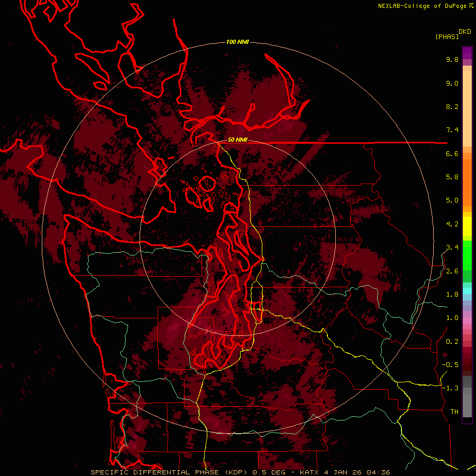This screenshot has width=476, height=476.
Task: Click the NEXLAB-College of DuPage header text
Action: [x=422, y=6]
